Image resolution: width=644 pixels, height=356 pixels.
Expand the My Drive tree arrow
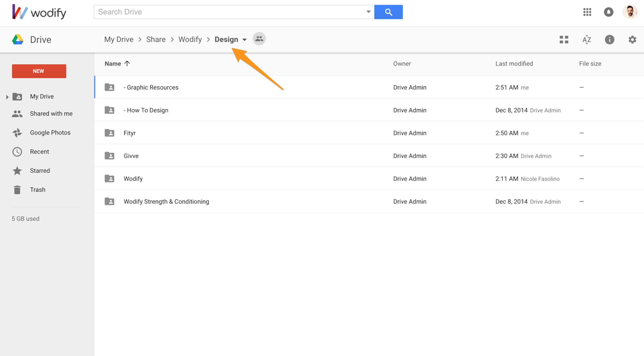(7, 97)
